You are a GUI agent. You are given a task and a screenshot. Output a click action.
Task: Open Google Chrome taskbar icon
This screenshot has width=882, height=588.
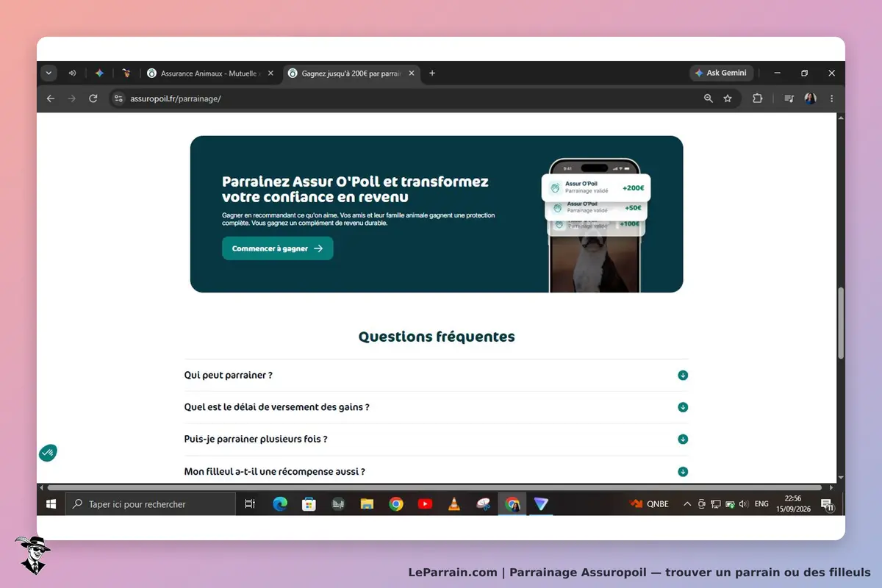click(396, 504)
